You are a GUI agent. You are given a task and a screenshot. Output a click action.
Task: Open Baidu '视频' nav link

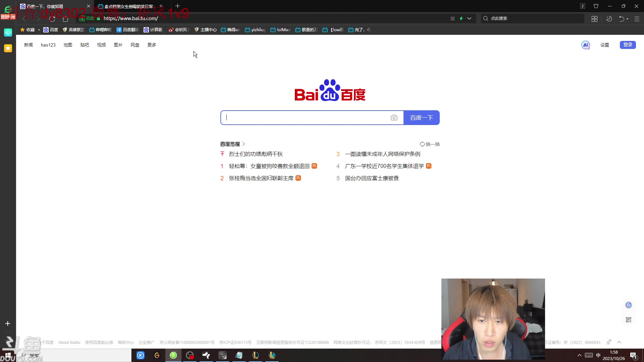[101, 45]
